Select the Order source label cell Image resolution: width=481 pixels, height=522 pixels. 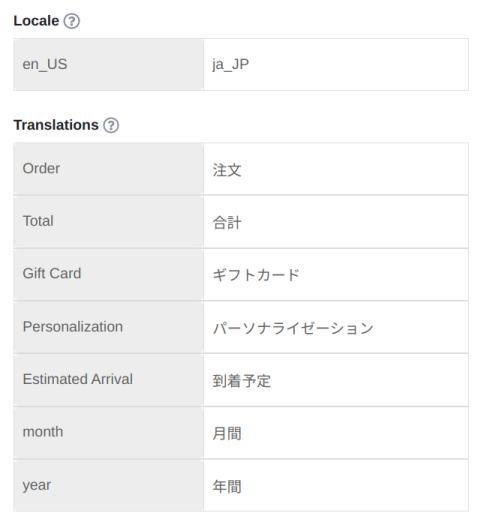[x=108, y=169]
